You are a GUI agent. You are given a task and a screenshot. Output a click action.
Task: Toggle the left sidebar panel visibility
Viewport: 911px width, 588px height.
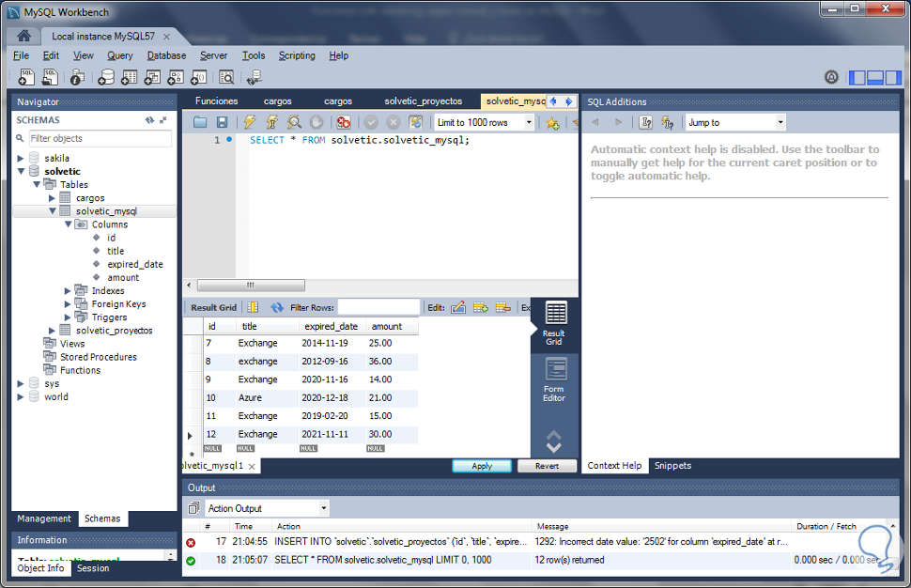[857, 77]
